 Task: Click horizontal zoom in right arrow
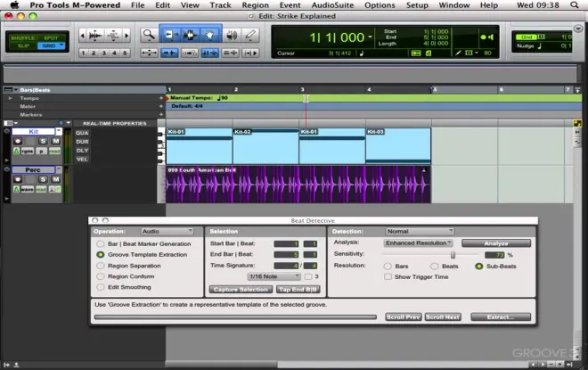[x=127, y=36]
